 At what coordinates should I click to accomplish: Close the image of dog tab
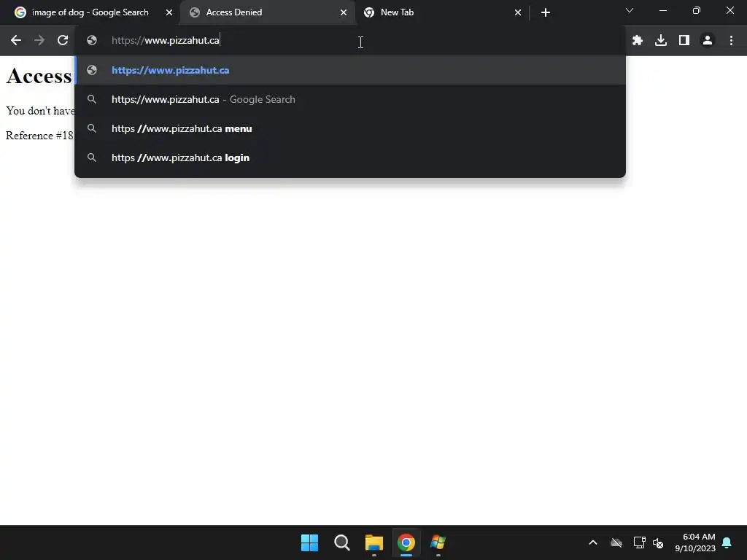(169, 12)
